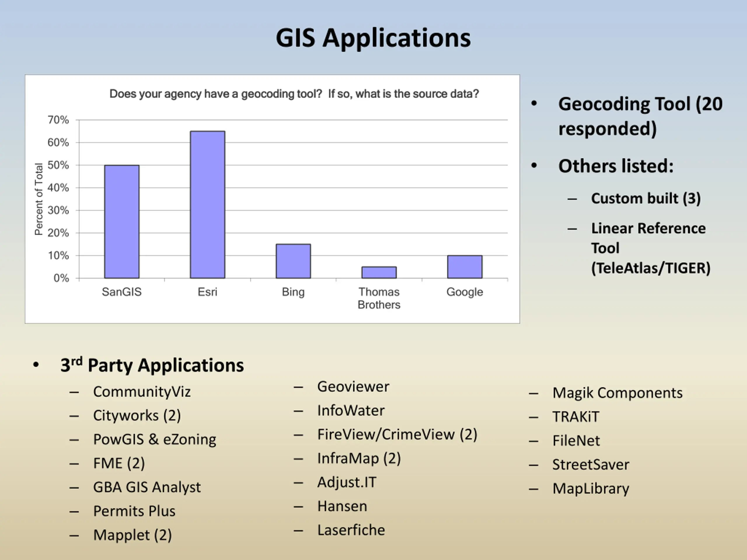
Task: Select the 'GBA GIS Analyst' list item
Action: (x=147, y=487)
